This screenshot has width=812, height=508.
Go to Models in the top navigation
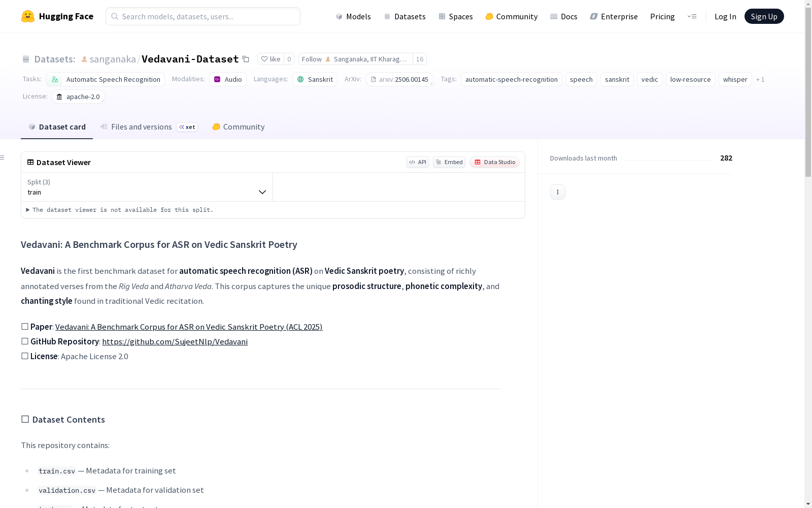coord(353,16)
